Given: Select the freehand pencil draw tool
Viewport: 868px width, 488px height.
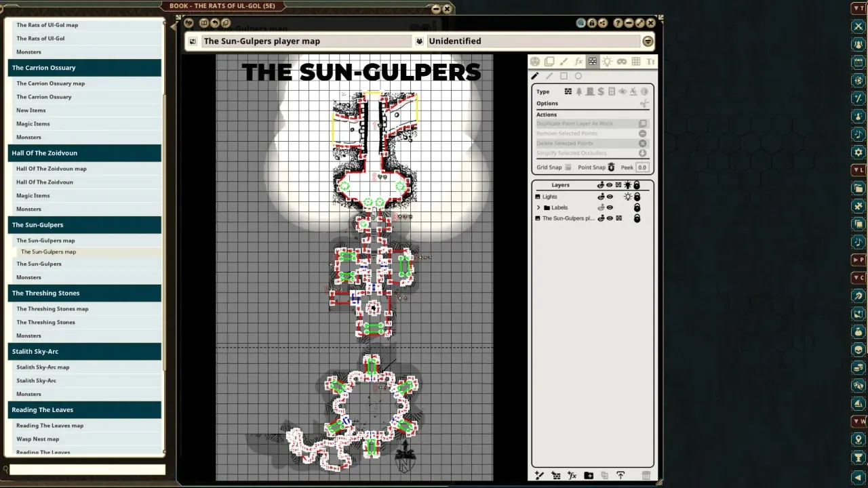Looking at the screenshot, I should [x=534, y=76].
